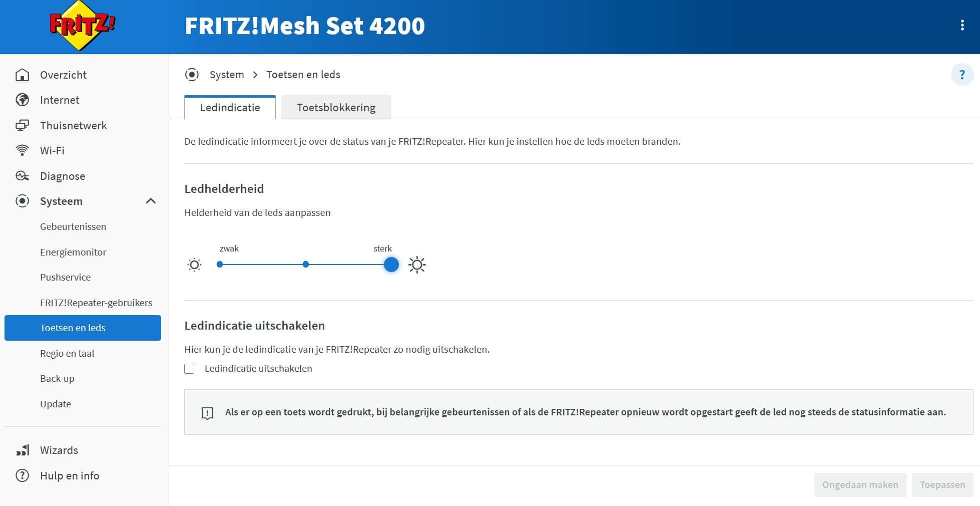Click the Overzicht house icon
The image size is (980, 506).
[23, 75]
